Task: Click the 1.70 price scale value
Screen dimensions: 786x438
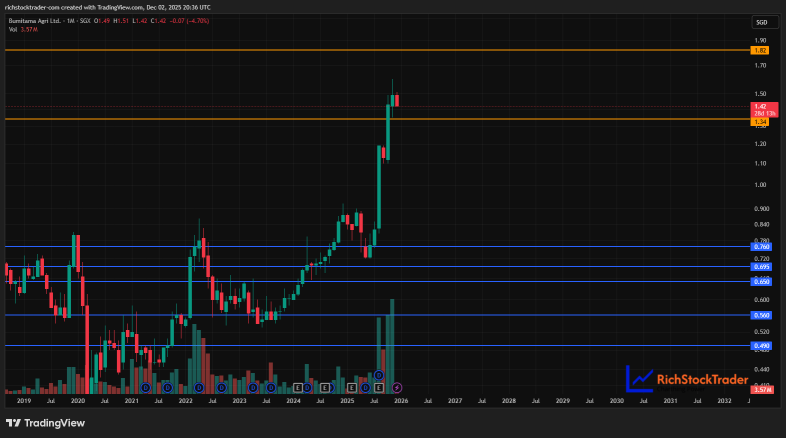Action: point(760,66)
